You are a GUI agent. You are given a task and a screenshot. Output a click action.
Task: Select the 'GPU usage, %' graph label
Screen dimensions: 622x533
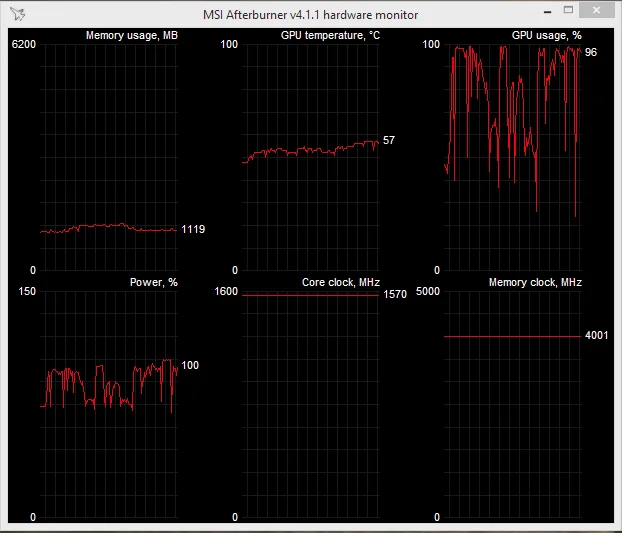(x=547, y=35)
